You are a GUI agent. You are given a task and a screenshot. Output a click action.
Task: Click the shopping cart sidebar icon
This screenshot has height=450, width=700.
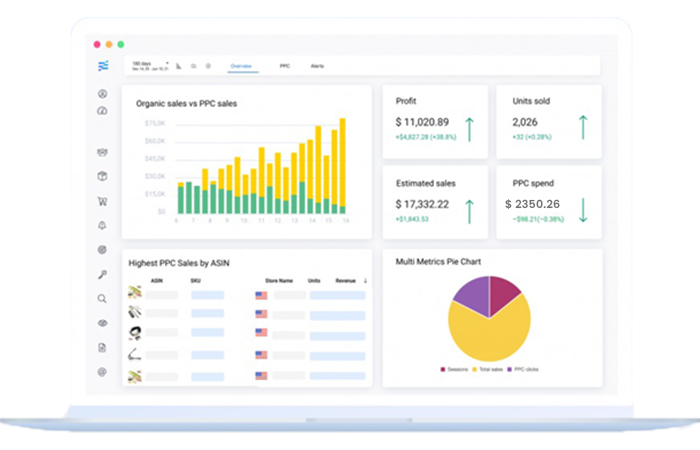[x=102, y=201]
